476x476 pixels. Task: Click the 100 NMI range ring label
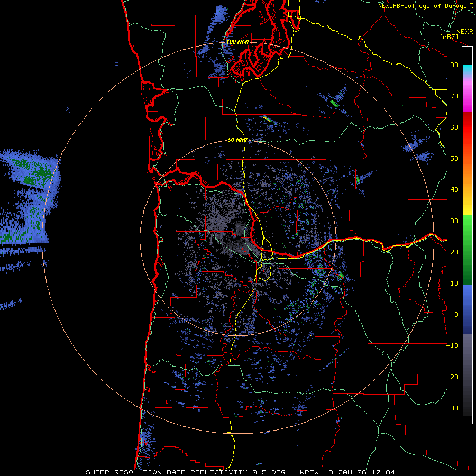[x=237, y=42]
